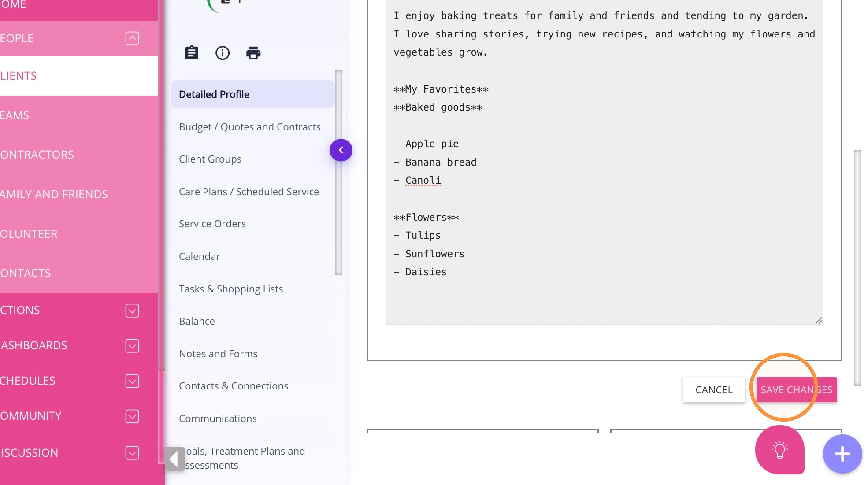Select Detailed Profile tab
868x485 pixels.
click(x=252, y=94)
